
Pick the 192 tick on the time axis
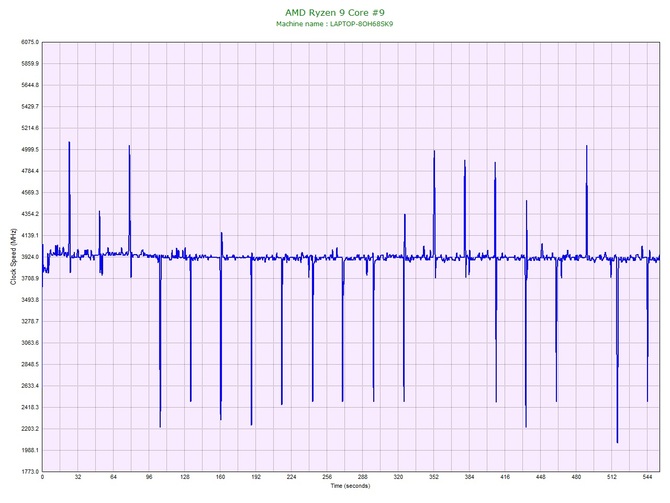[x=256, y=477]
